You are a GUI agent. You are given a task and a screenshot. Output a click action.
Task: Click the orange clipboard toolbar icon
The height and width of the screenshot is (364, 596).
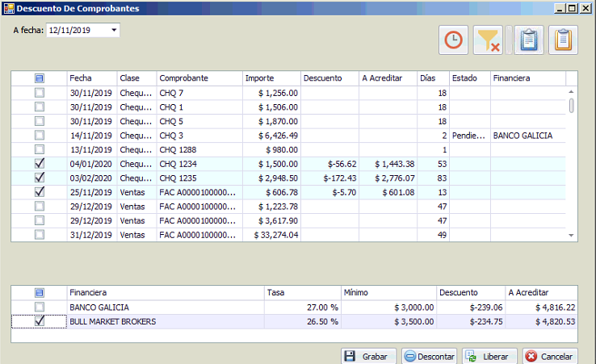click(563, 40)
